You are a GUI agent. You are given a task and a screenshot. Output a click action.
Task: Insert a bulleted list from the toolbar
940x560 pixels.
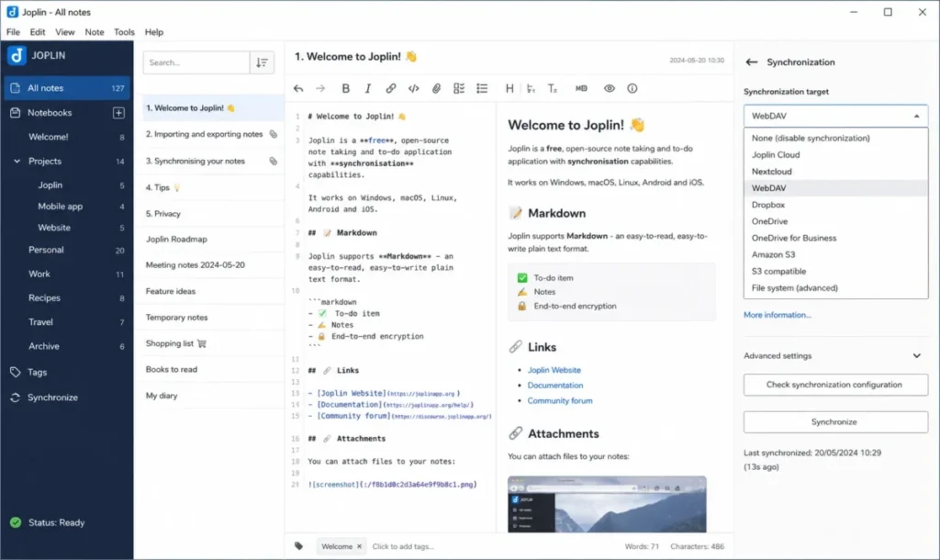click(x=482, y=88)
